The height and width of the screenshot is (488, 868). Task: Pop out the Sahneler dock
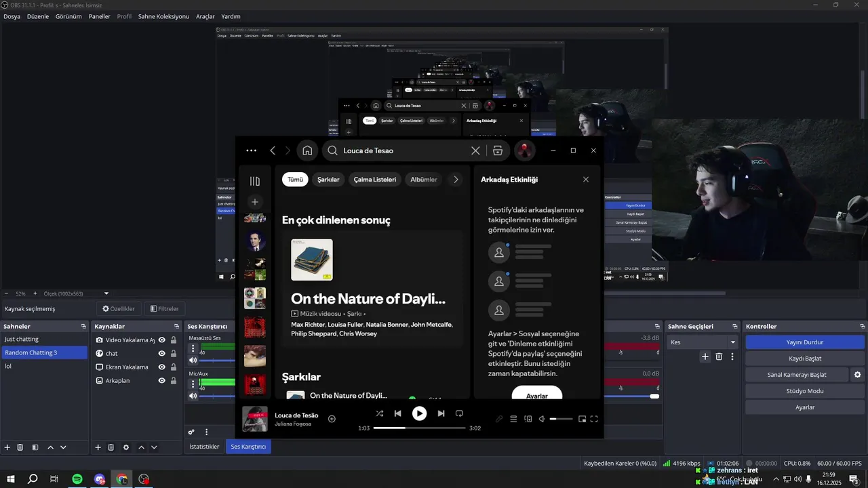(x=83, y=327)
